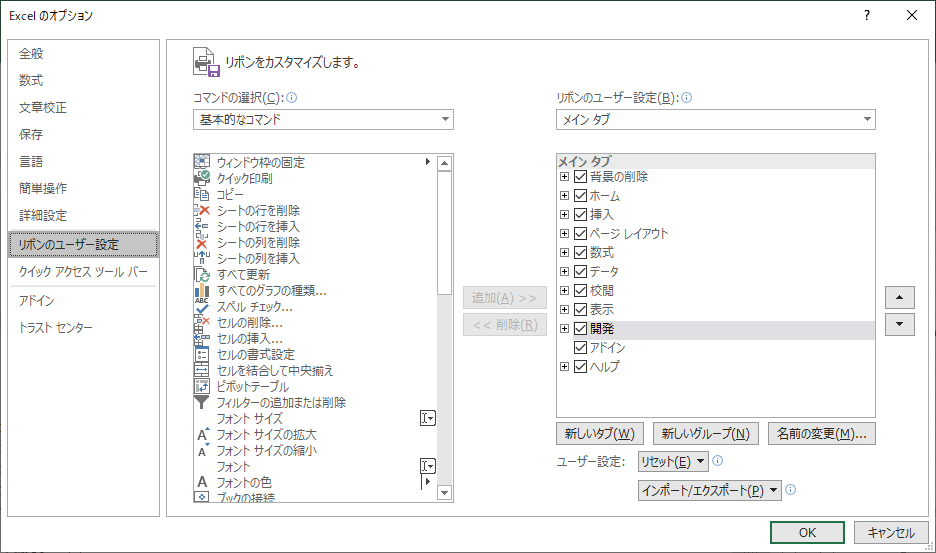Expand the 表示 tab tree node
936x553 pixels.
click(x=564, y=309)
